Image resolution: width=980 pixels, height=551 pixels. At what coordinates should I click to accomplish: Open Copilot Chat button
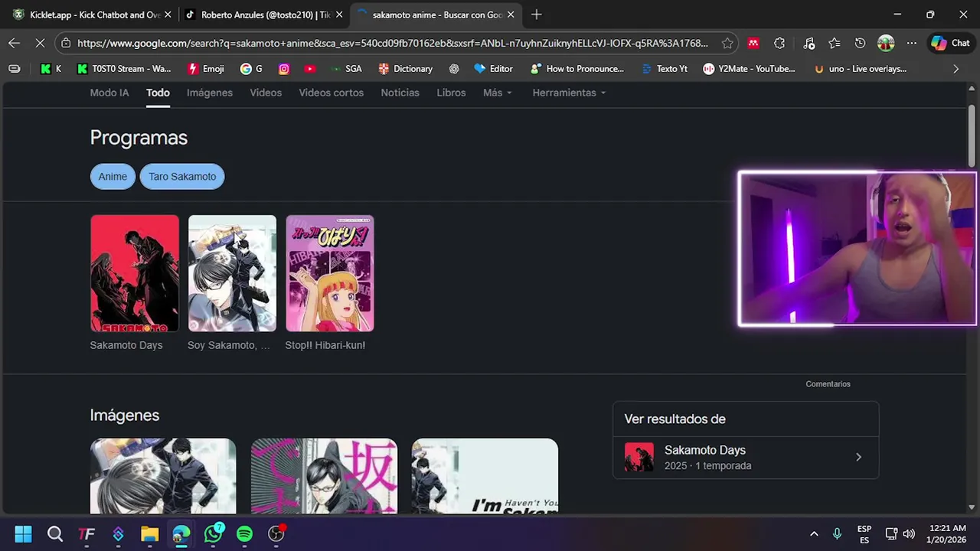click(951, 44)
